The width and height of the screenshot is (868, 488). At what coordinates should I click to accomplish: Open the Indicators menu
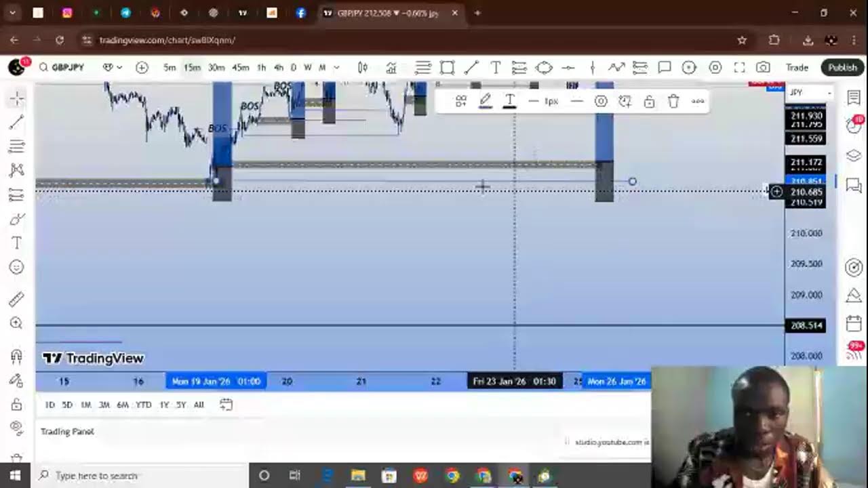click(x=391, y=68)
